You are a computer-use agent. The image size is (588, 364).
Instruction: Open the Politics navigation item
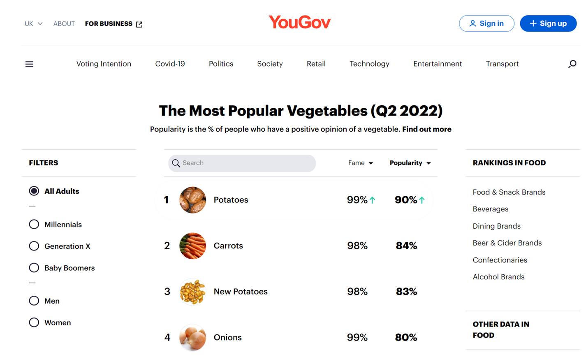[221, 64]
